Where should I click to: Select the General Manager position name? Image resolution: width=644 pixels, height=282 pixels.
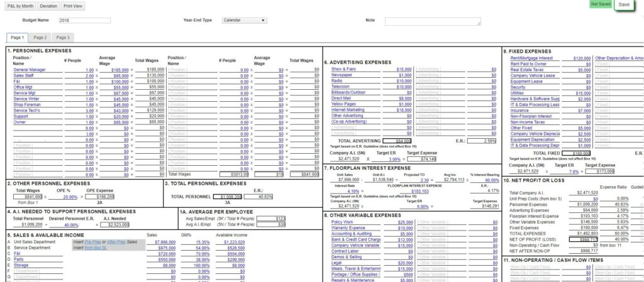37,70
